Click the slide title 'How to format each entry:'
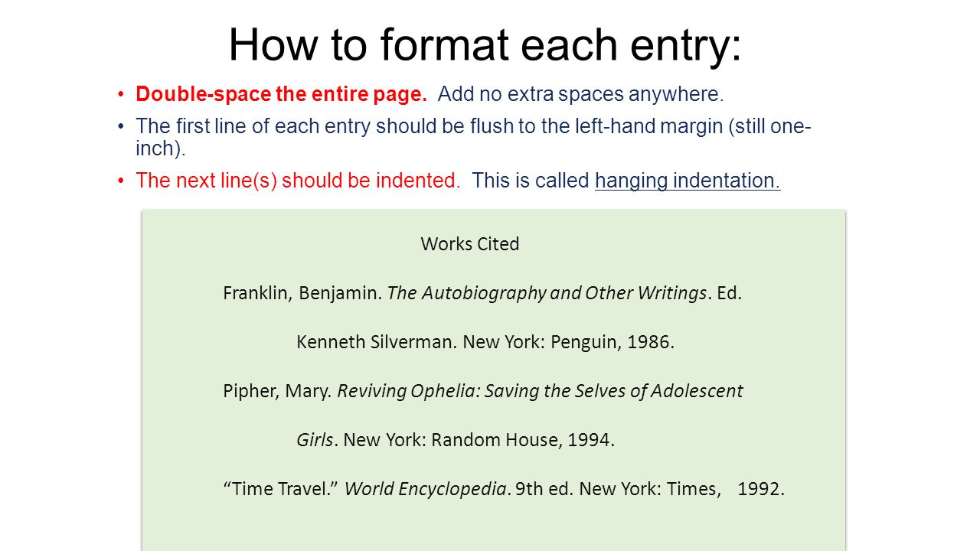 tap(485, 44)
